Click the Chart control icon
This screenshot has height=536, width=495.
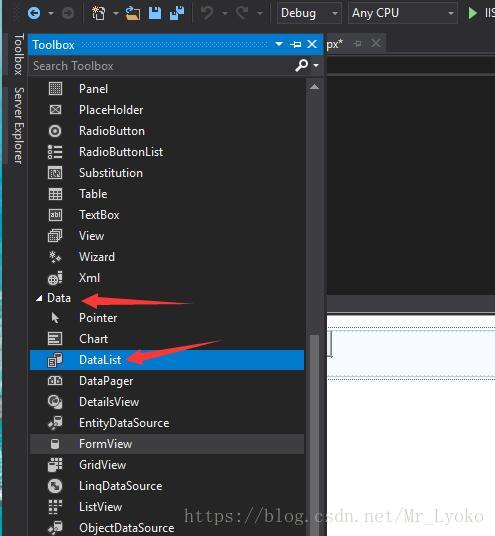[55, 339]
